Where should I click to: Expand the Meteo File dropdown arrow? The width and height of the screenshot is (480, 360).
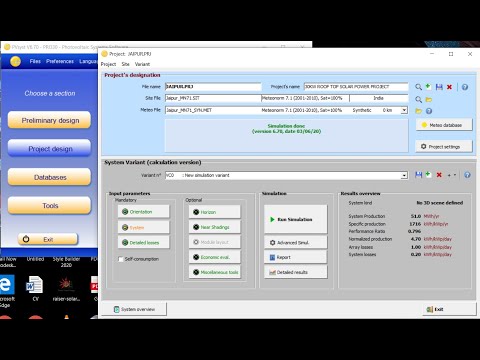pyautogui.click(x=404, y=110)
